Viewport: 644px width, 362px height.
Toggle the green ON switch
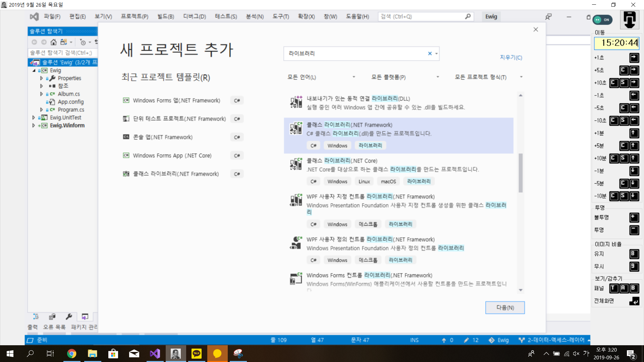[x=602, y=20]
